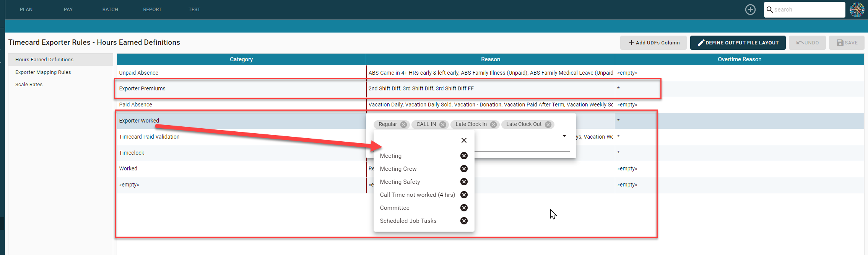Click the Reason column header

tap(491, 59)
